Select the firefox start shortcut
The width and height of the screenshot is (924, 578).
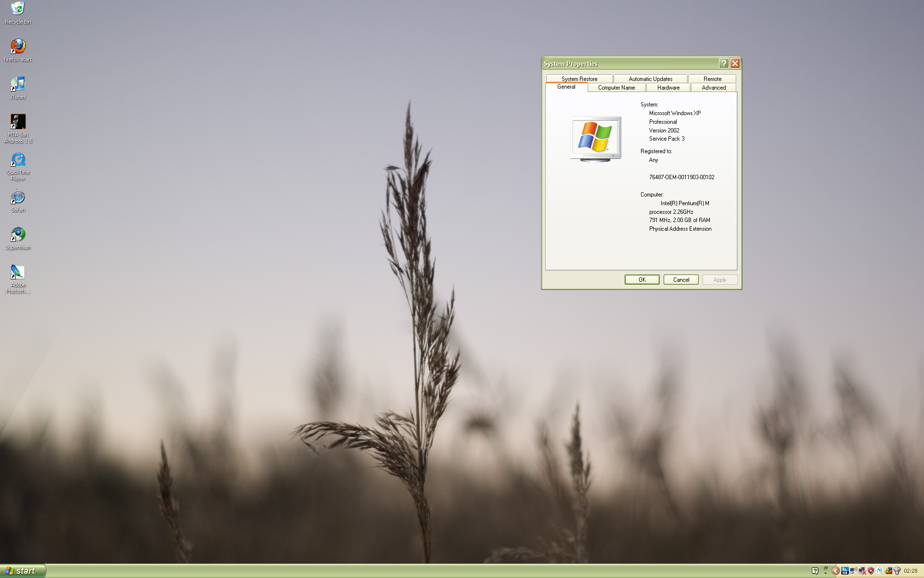[18, 46]
